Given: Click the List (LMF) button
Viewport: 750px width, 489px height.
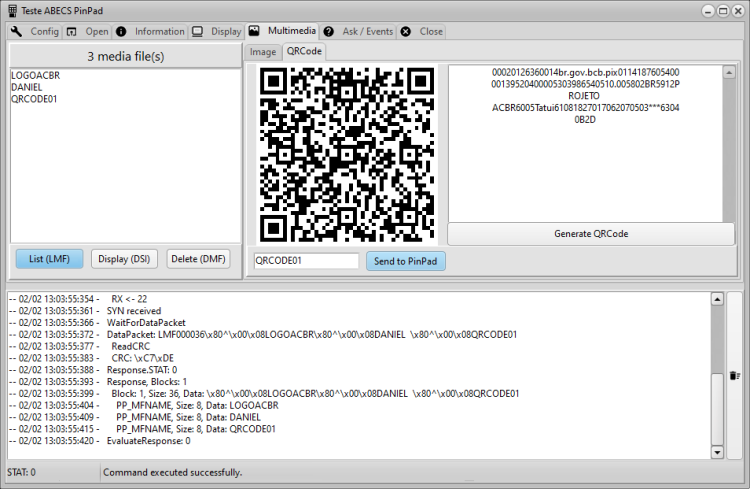Looking at the screenshot, I should 49,259.
